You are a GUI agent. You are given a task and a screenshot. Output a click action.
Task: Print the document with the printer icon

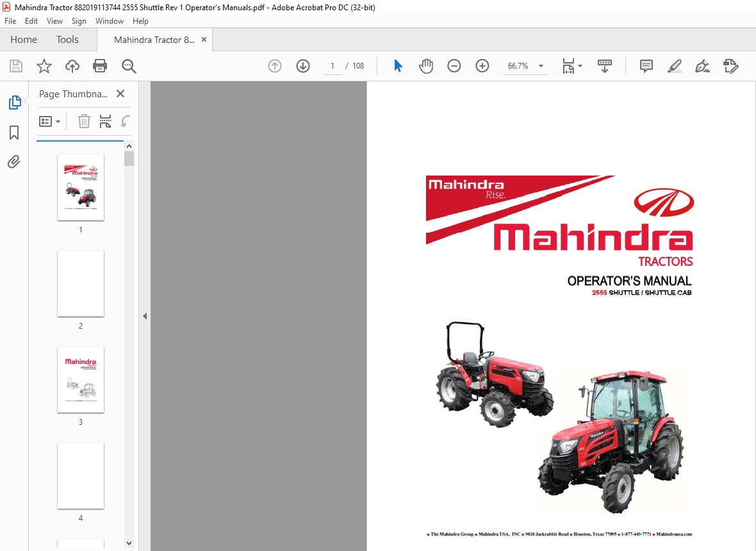pyautogui.click(x=100, y=66)
